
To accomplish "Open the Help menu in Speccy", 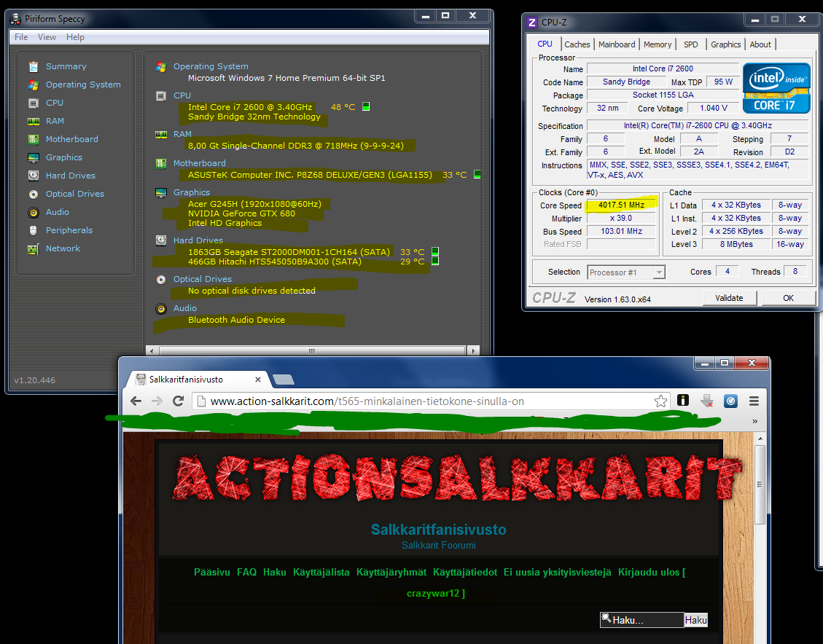I will click(x=75, y=37).
